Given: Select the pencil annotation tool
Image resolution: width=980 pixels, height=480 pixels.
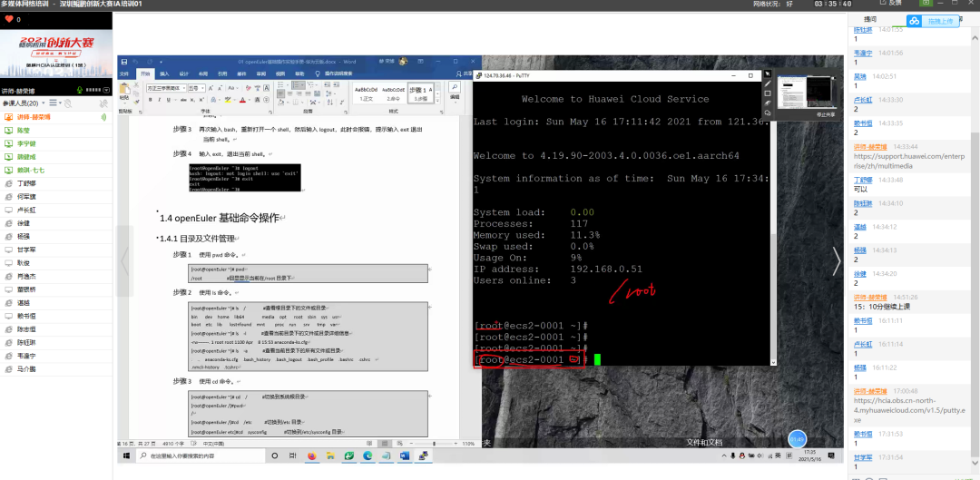Looking at the screenshot, I should pyautogui.click(x=768, y=83).
